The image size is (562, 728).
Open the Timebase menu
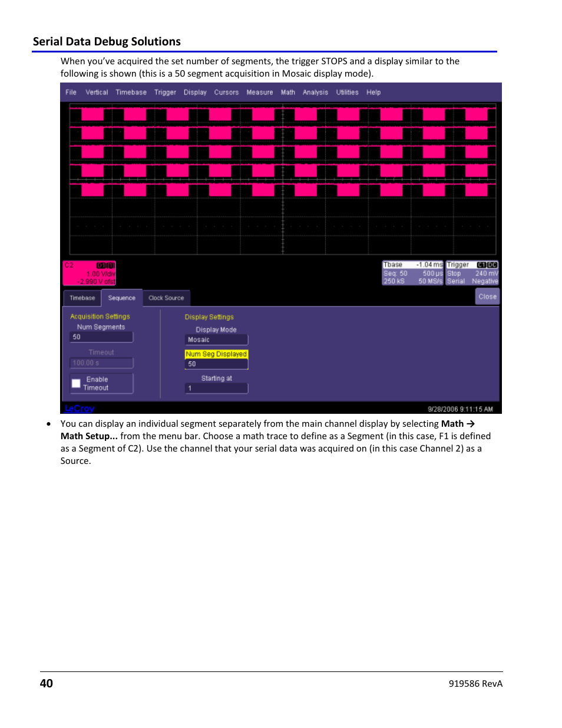point(131,93)
